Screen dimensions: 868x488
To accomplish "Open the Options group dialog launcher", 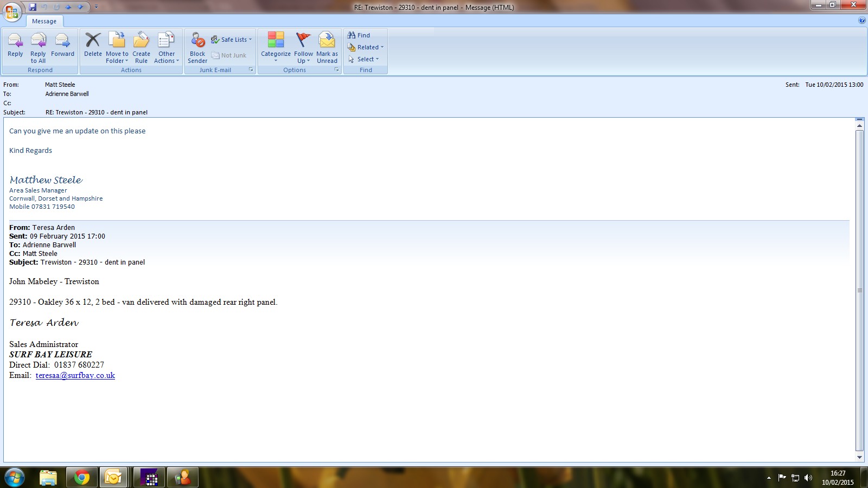I will (337, 69).
